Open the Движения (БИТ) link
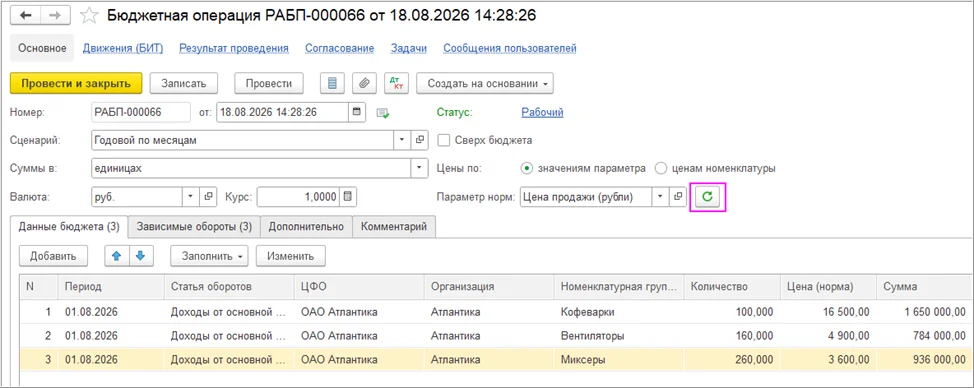Image resolution: width=974 pixels, height=388 pixels. (123, 48)
